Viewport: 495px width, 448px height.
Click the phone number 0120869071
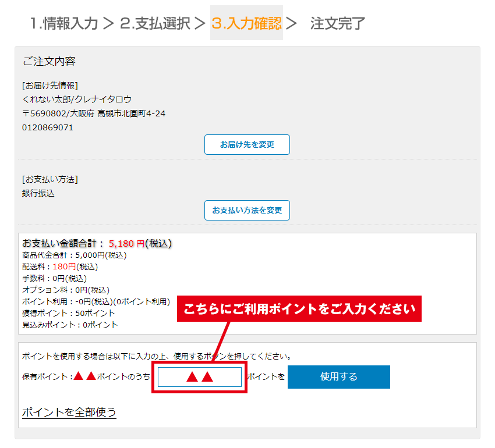48,127
